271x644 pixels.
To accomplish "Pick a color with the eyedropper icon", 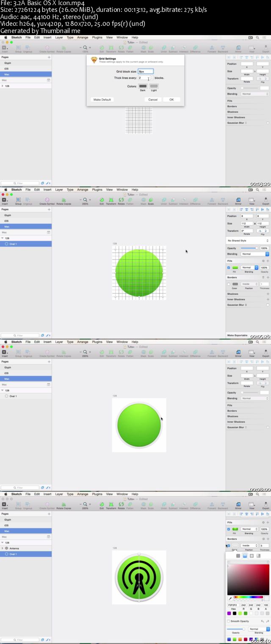I will [230, 599].
